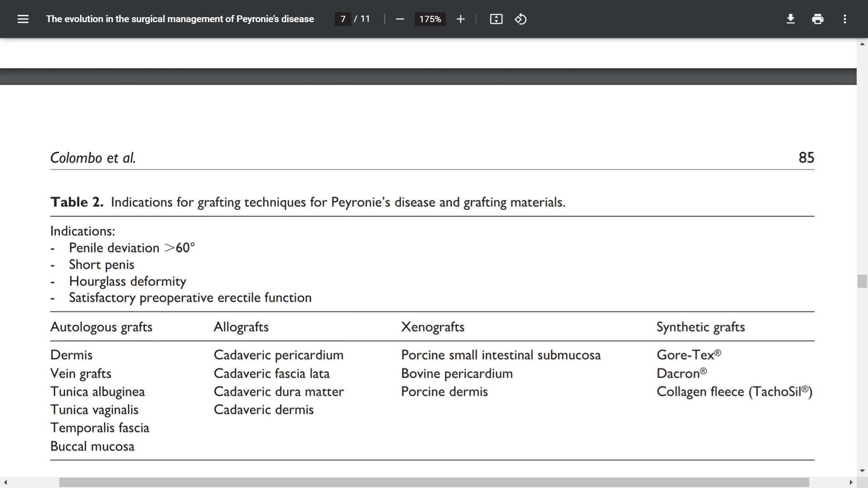Open the sidebar hamburger menu

23,19
